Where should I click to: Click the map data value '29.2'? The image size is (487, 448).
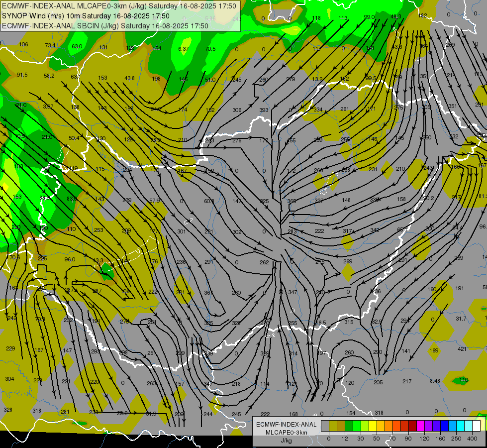[122, 414]
